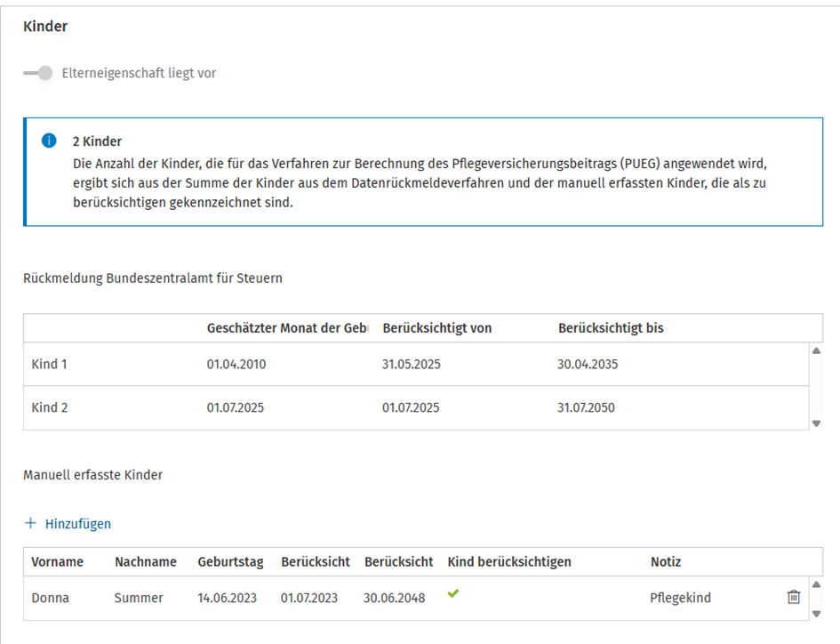Click Rückmeldung Bundeszentralamt für Steuern label
Viewport: 840px width, 644px height.
click(x=153, y=278)
